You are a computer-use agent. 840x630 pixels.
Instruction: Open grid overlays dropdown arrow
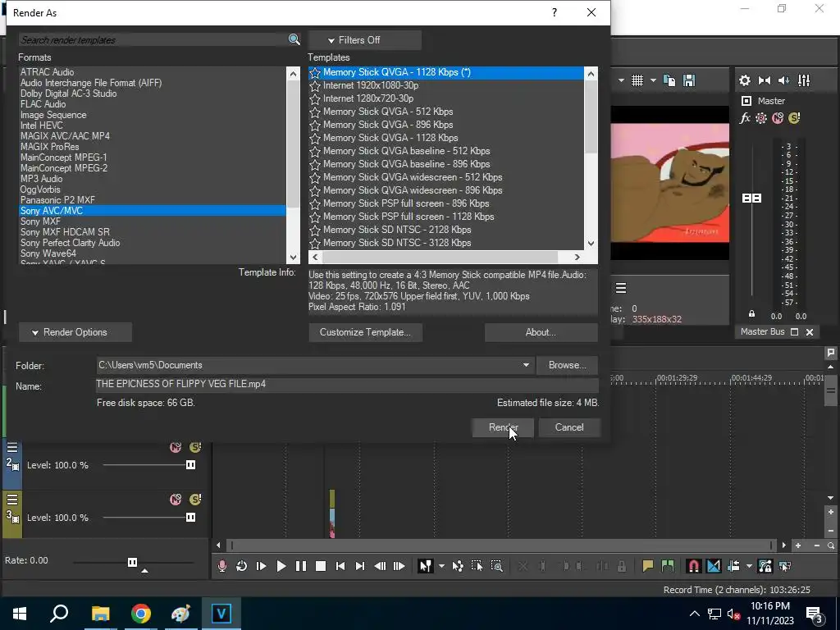point(653,80)
